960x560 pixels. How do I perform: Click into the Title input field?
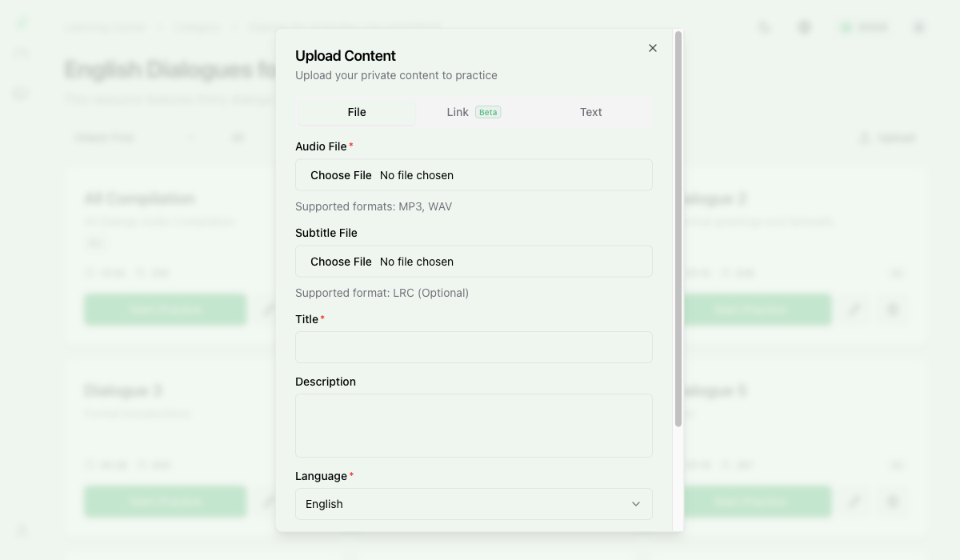(x=474, y=347)
